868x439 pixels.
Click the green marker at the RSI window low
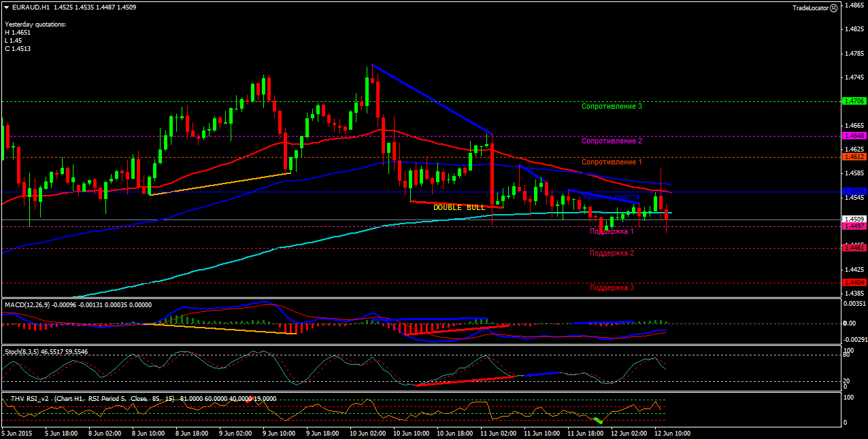598,421
